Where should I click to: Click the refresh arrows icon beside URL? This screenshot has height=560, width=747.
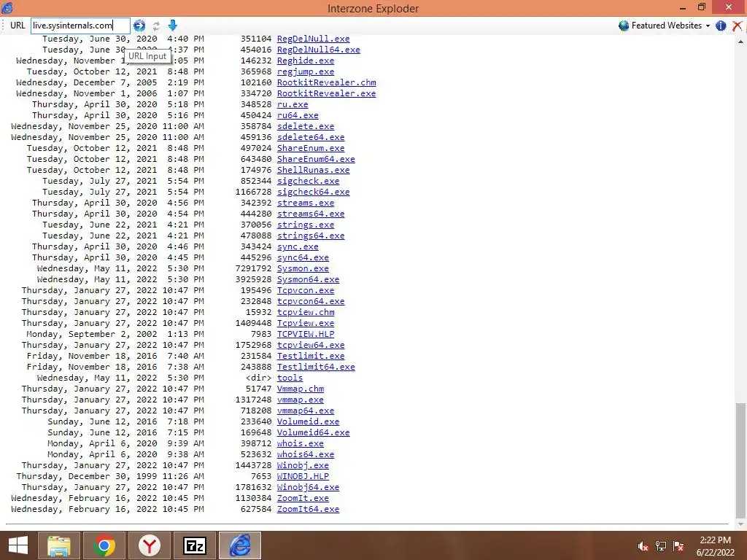coord(156,26)
